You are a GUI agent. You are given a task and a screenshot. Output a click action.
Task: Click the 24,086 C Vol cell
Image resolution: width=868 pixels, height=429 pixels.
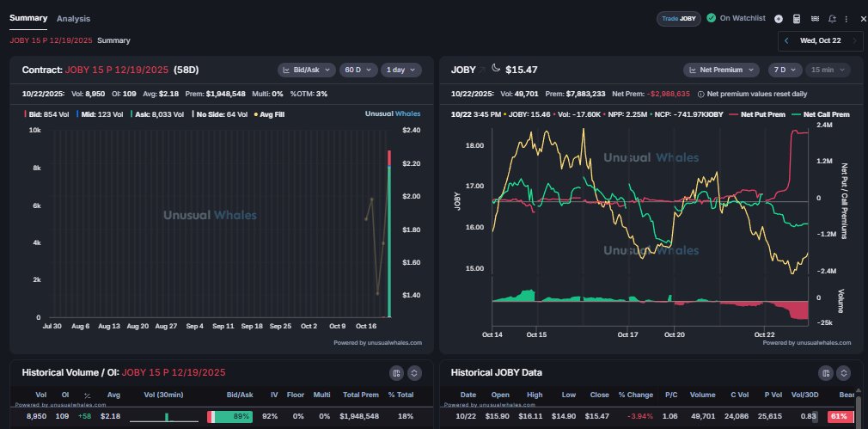(737, 416)
